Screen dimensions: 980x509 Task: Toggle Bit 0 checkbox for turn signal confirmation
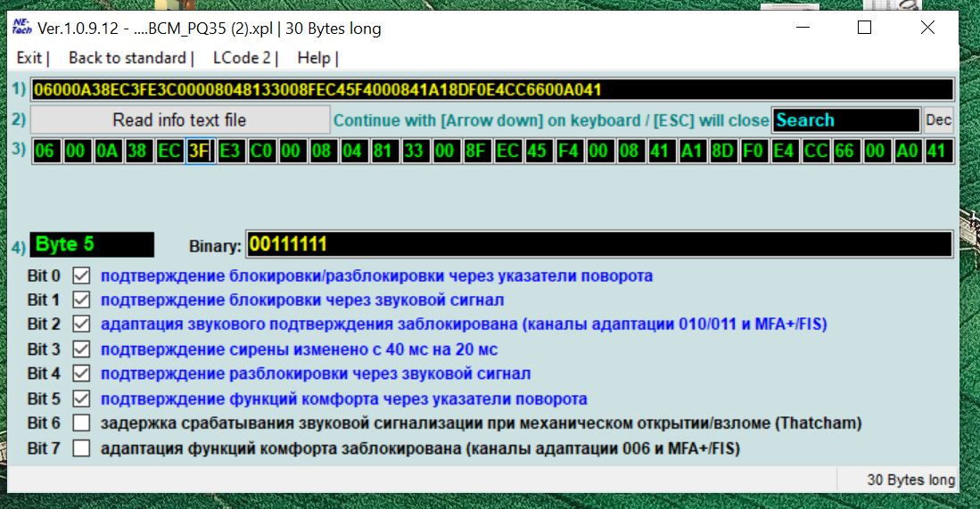(x=81, y=275)
